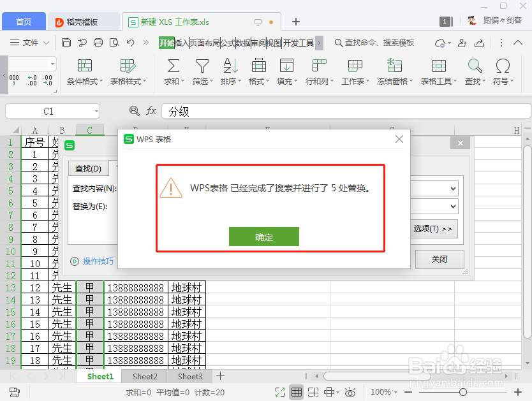Open the zoom 100% dropdown
Image resolution: width=532 pixels, height=401 pixels.
(x=383, y=392)
